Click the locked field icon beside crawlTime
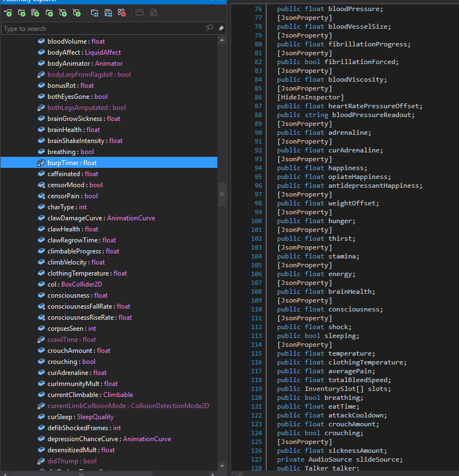The height and width of the screenshot is (476, 459). (x=41, y=340)
